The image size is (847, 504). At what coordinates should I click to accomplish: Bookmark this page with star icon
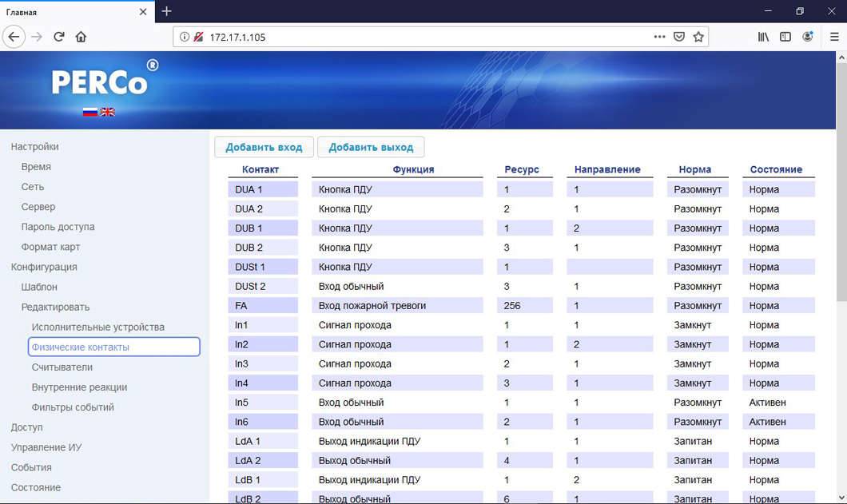(x=698, y=37)
